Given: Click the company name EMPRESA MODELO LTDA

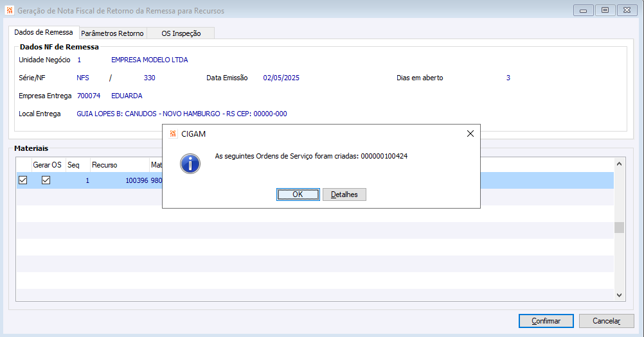Looking at the screenshot, I should tap(150, 60).
